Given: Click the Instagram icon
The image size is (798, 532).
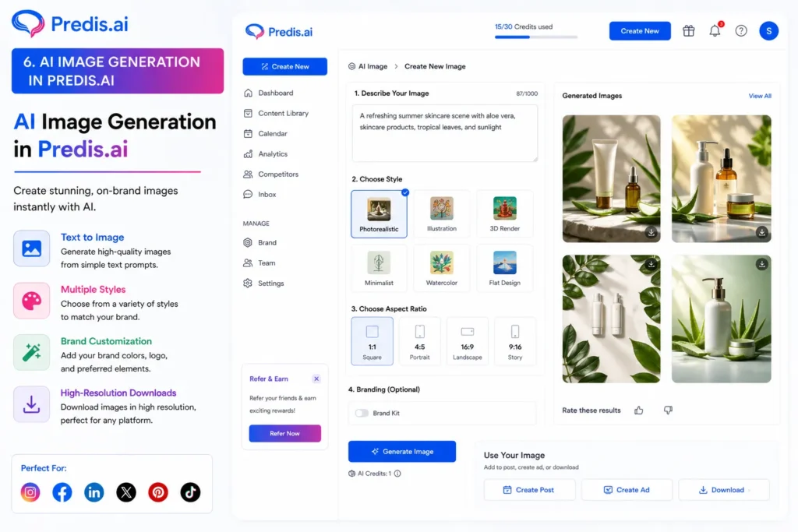Looking at the screenshot, I should pyautogui.click(x=30, y=492).
